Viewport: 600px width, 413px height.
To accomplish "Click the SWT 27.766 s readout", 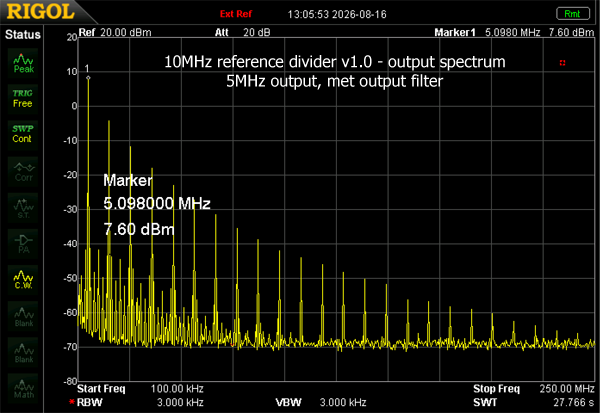I will point(534,402).
